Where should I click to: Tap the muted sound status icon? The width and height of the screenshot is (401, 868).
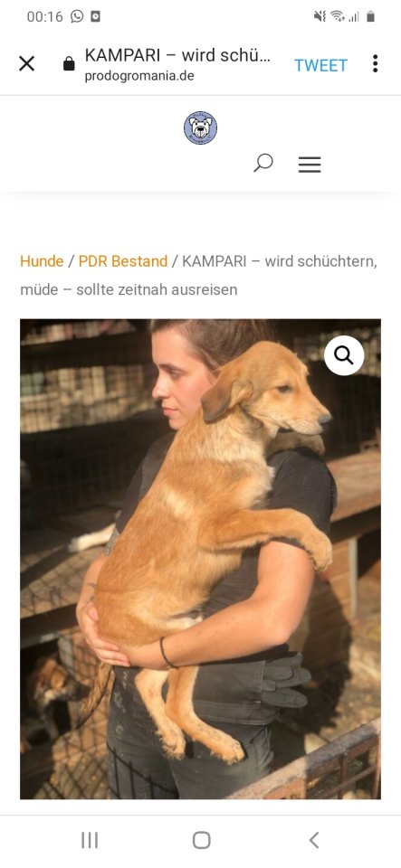[x=320, y=16]
